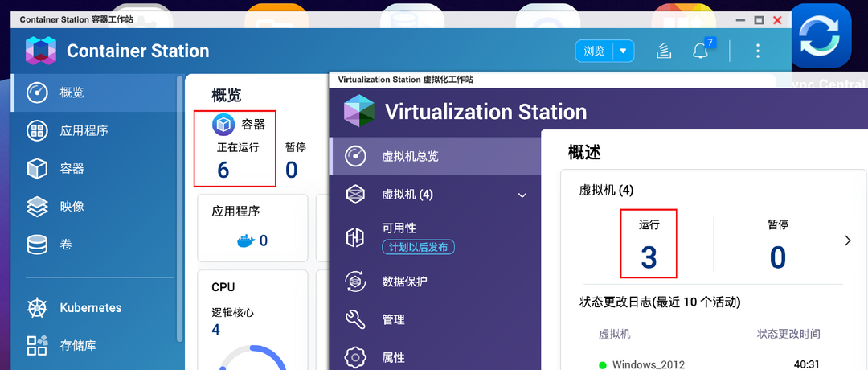Click the Virtualization Station logo icon
Viewport: 868px width, 370px height.
358,111
